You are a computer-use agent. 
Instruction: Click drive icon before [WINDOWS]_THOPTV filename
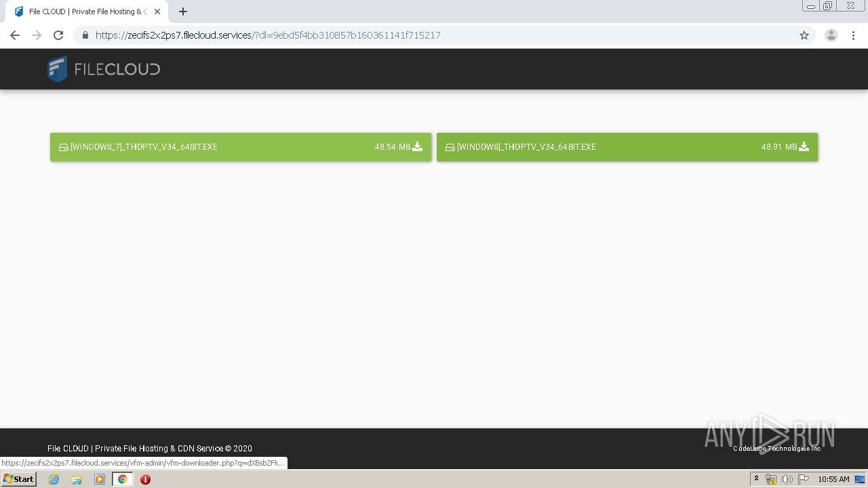450,147
